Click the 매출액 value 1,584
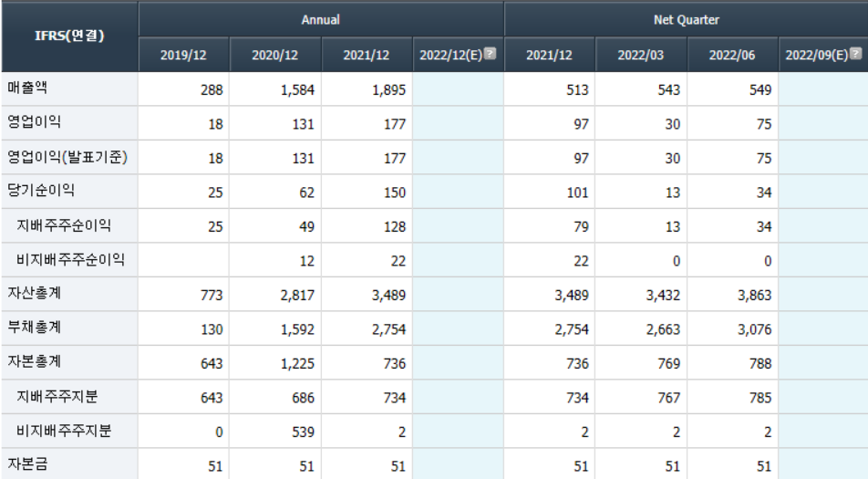Screen dimensions: 868x479 (x=297, y=89)
